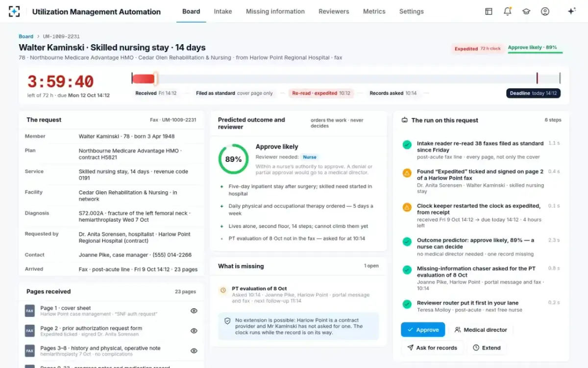Screen dimensions: 588x368
Task: Click fax icon for Page 1 cover sheet
Action: point(30,311)
